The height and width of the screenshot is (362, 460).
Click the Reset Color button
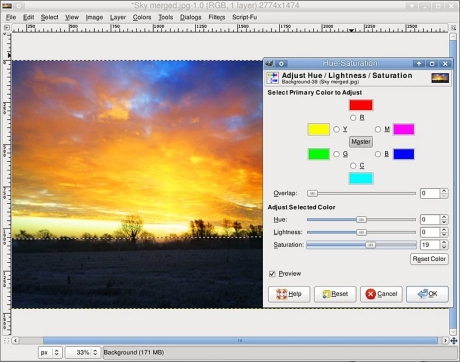[429, 259]
